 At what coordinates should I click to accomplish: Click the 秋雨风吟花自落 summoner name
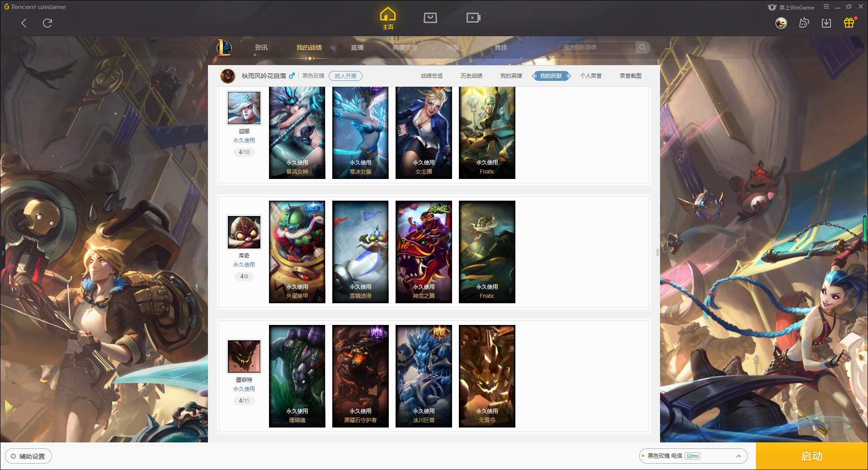coord(264,76)
